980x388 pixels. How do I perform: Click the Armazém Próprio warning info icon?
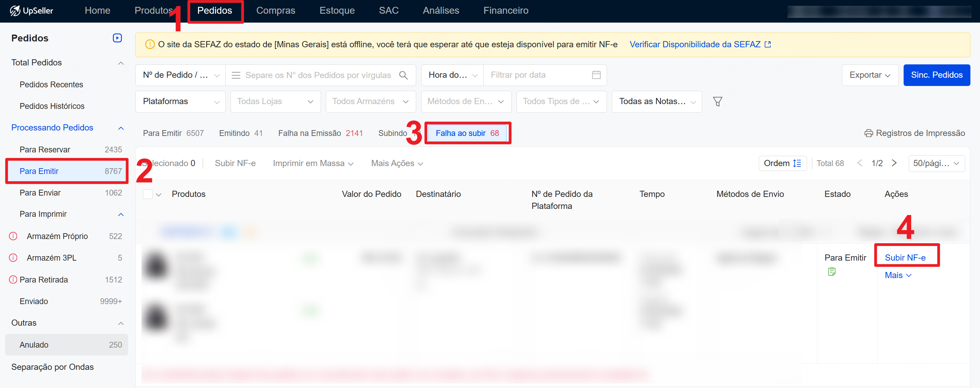pyautogui.click(x=13, y=236)
